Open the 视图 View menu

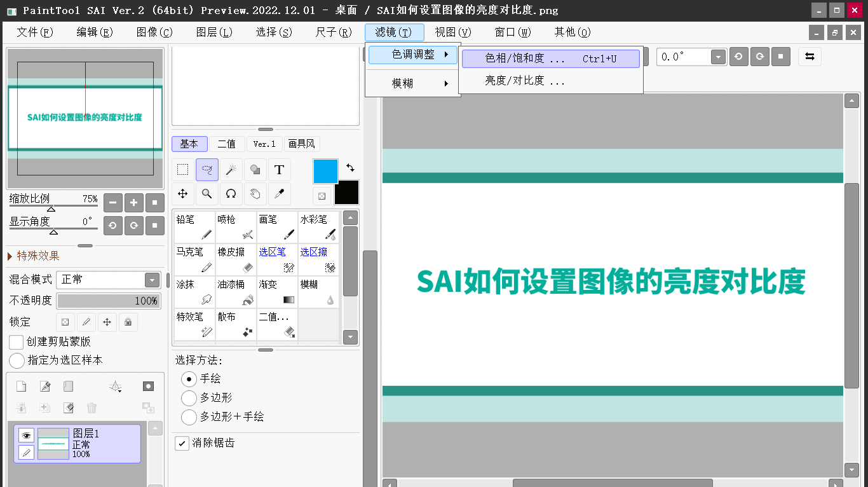pyautogui.click(x=453, y=32)
